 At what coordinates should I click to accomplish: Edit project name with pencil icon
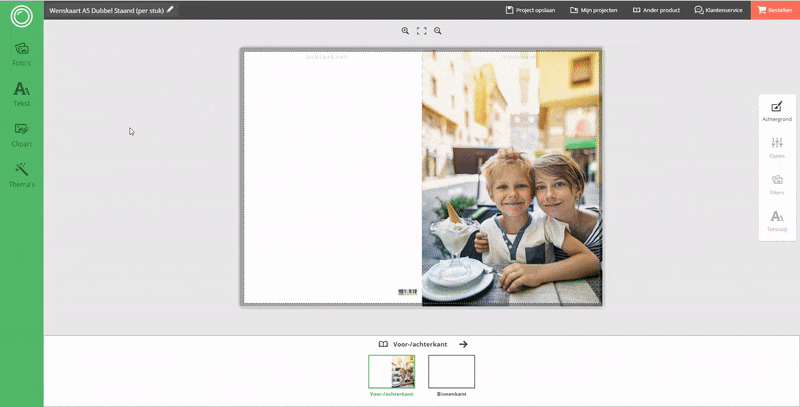click(x=170, y=9)
